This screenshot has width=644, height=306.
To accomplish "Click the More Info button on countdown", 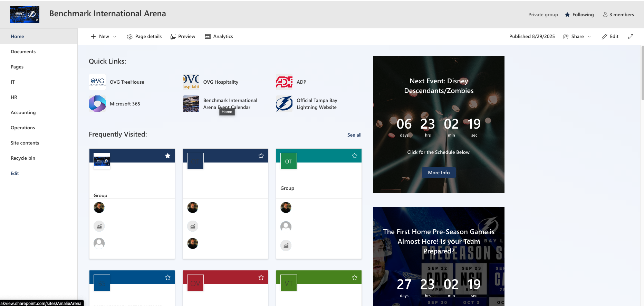I will [x=439, y=173].
